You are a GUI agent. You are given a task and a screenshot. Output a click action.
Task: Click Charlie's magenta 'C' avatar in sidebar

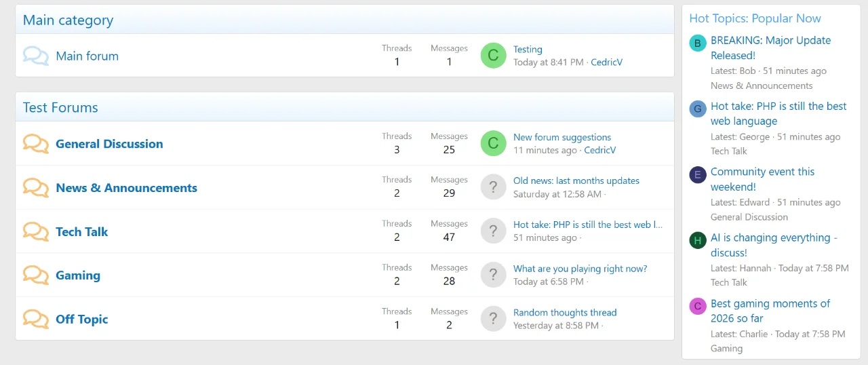click(x=698, y=307)
